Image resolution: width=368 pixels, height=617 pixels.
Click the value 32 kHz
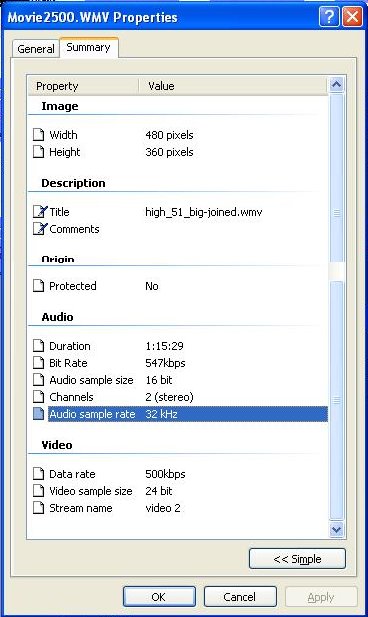click(x=161, y=414)
